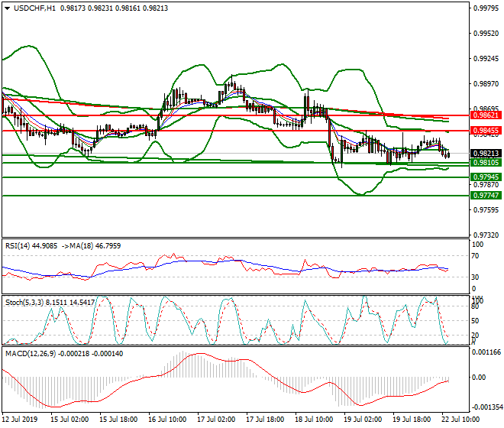This screenshot has width=504, height=428.
Task: Click the 18 Jul 10:00 time label
Action: [314, 420]
